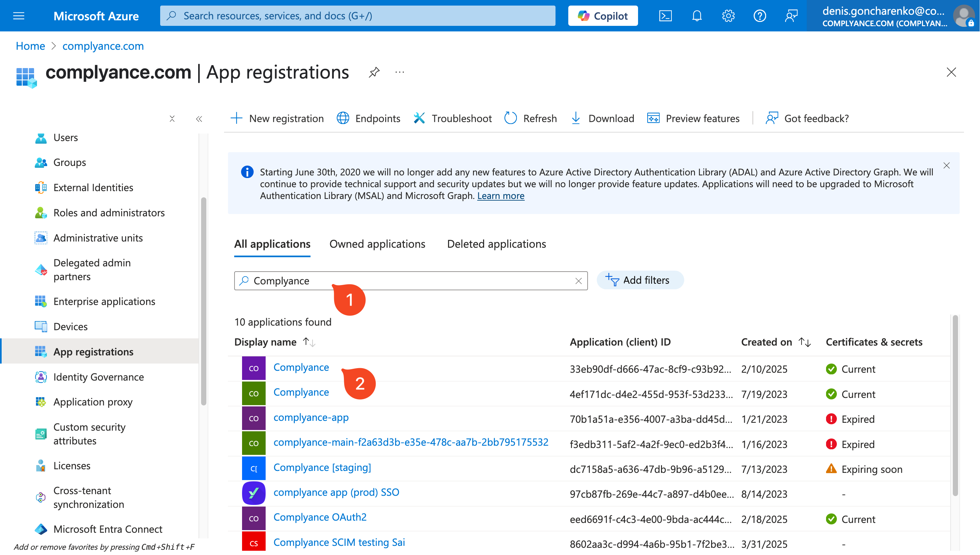Clear the Complyance search field
980x555 pixels.
coord(578,281)
